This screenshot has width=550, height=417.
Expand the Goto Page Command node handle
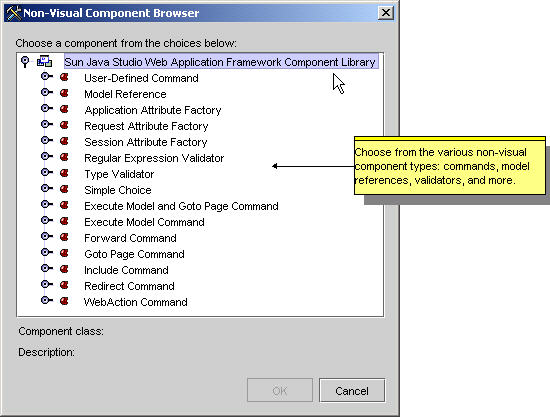(47, 252)
